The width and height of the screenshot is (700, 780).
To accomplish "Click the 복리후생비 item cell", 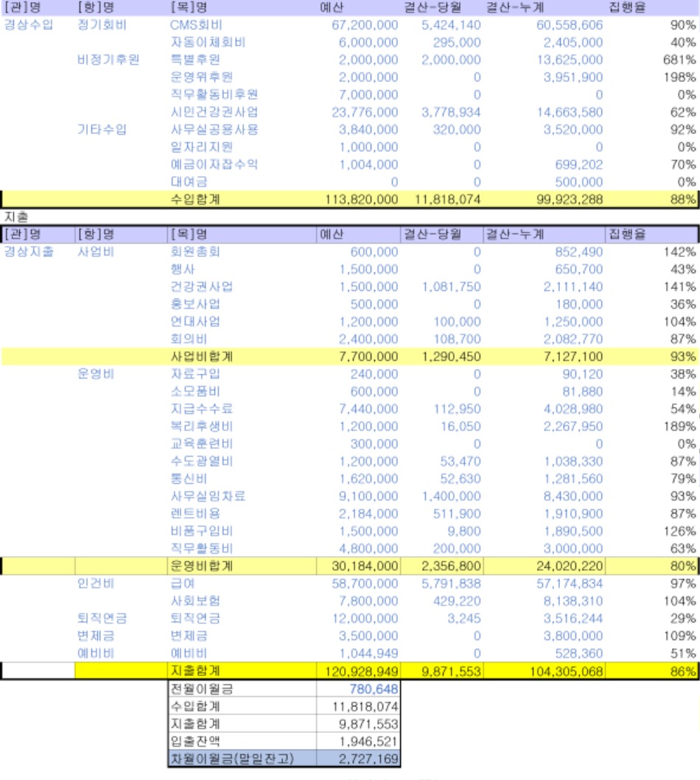I will (x=201, y=426).
